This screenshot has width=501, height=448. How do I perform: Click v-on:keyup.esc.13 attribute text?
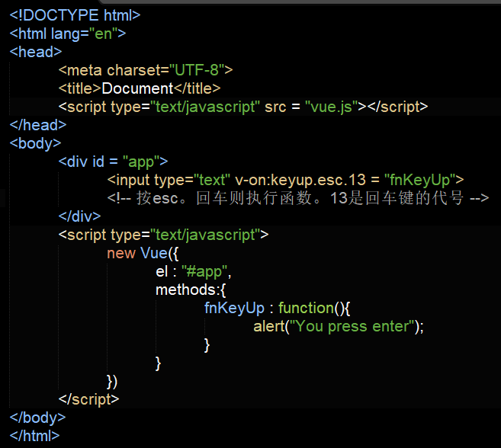300,180
